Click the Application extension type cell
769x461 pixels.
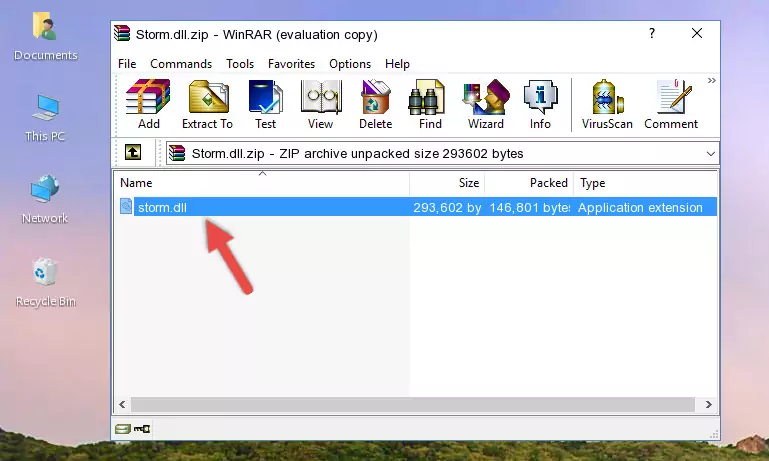pyautogui.click(x=640, y=207)
